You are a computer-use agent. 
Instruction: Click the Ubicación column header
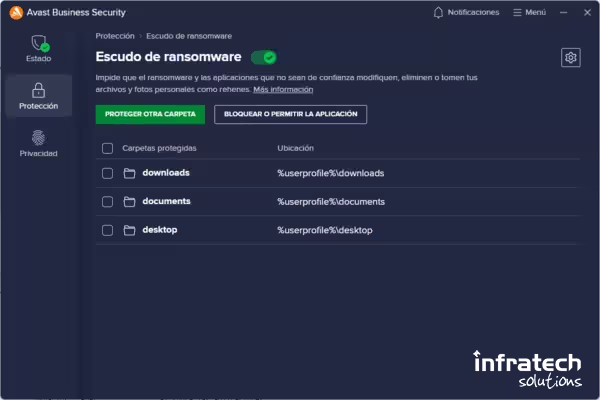coord(295,148)
